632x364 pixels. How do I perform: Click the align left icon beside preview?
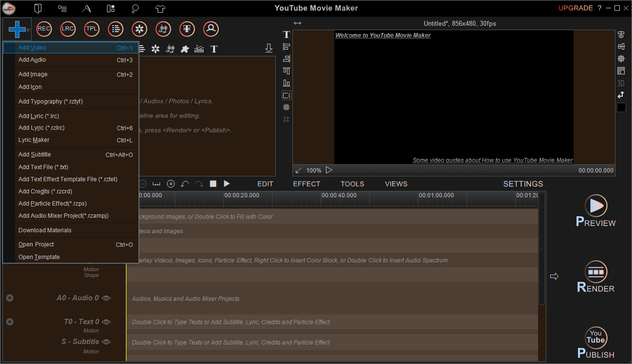click(287, 47)
